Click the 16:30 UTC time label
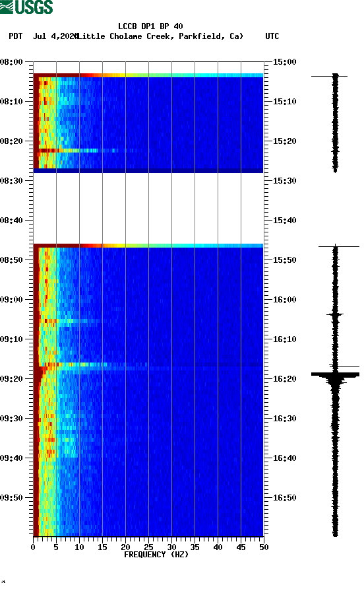This screenshot has height=589, width=364. pos(284,419)
